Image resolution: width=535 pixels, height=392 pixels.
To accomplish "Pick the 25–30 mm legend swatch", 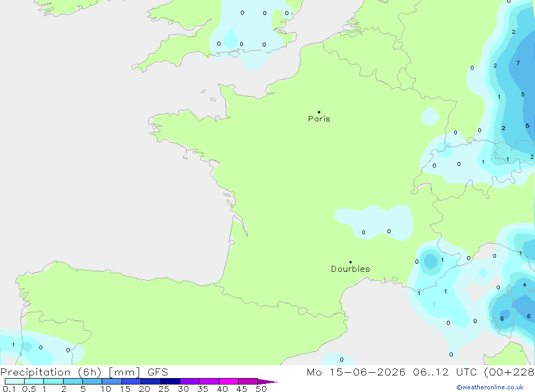I will (x=170, y=381).
